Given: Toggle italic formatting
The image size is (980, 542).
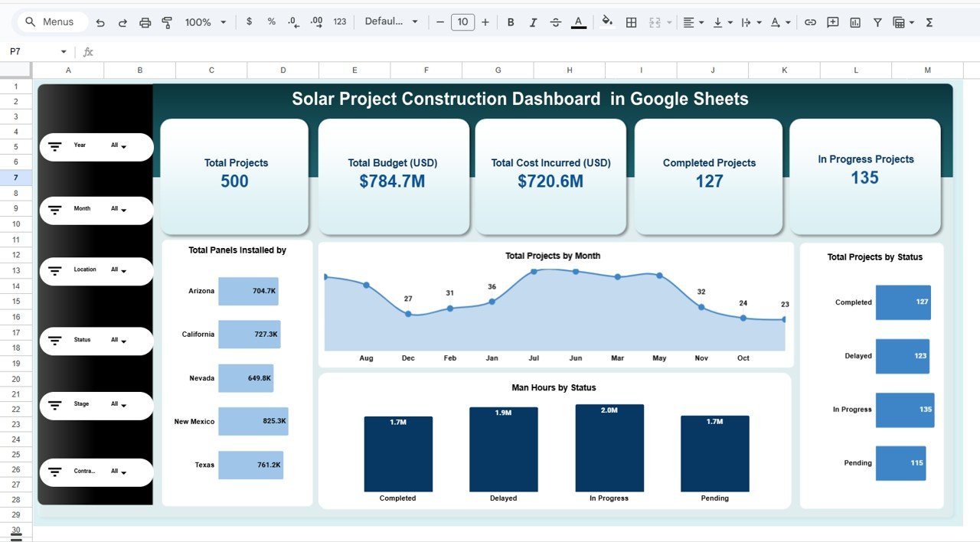Looking at the screenshot, I should [533, 22].
